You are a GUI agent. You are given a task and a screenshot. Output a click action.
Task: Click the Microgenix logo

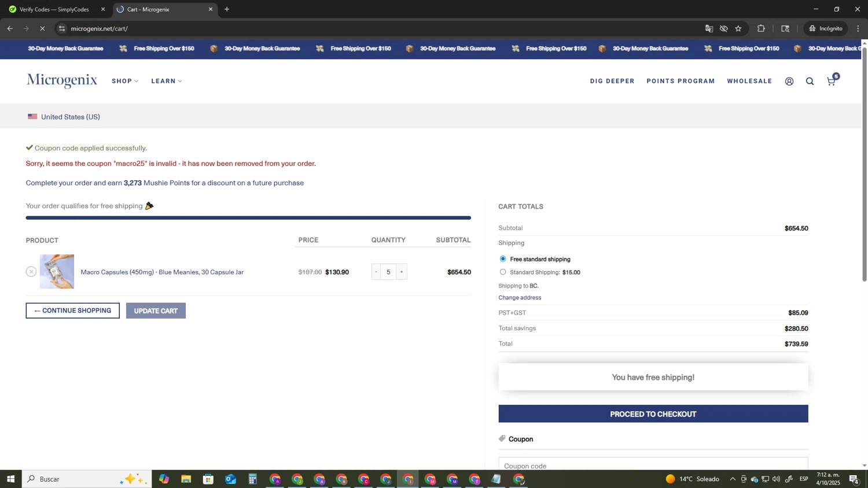tap(62, 80)
